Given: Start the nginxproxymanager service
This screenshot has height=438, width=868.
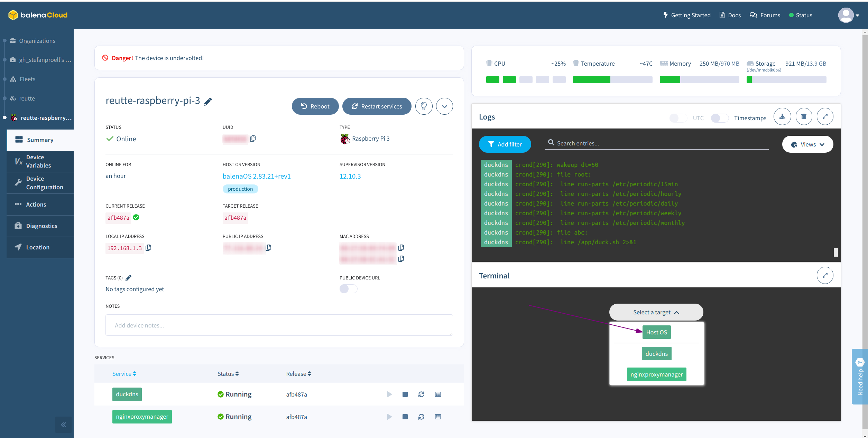Looking at the screenshot, I should tap(389, 417).
